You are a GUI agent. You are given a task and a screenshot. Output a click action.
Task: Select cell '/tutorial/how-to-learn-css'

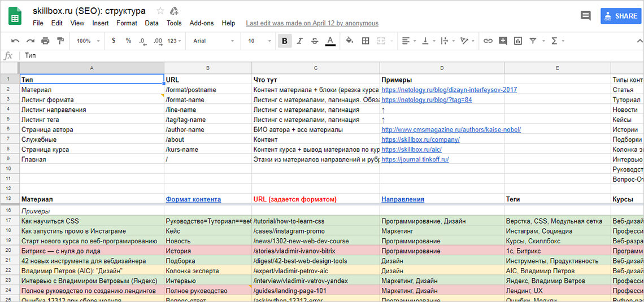(x=316, y=221)
